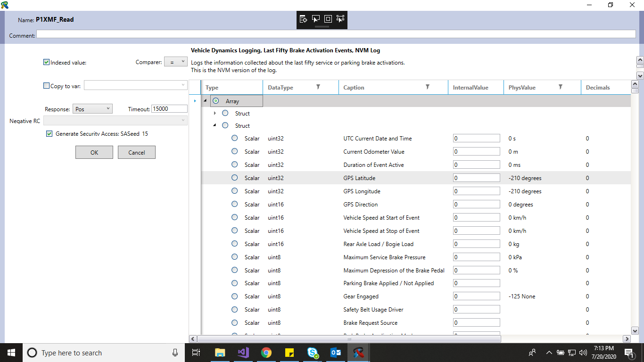Expand the first collapsed Struct node
This screenshot has height=362, width=644.
[215, 114]
